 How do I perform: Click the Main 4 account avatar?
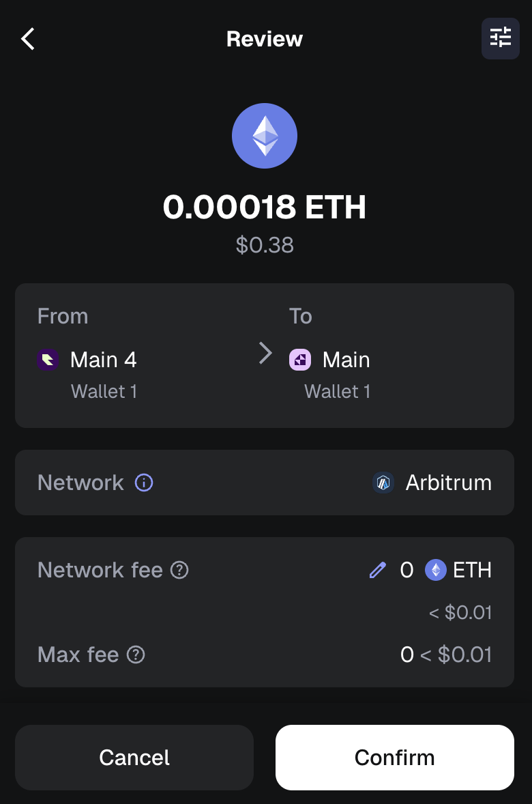pyautogui.click(x=48, y=360)
